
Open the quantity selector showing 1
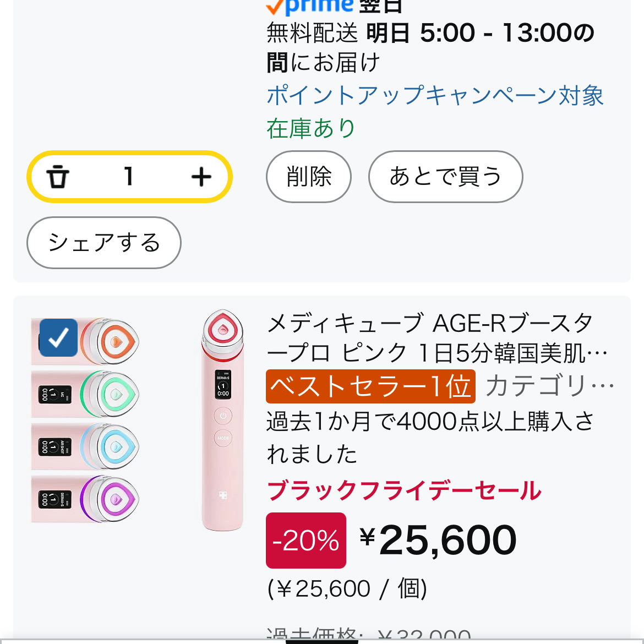click(x=129, y=177)
